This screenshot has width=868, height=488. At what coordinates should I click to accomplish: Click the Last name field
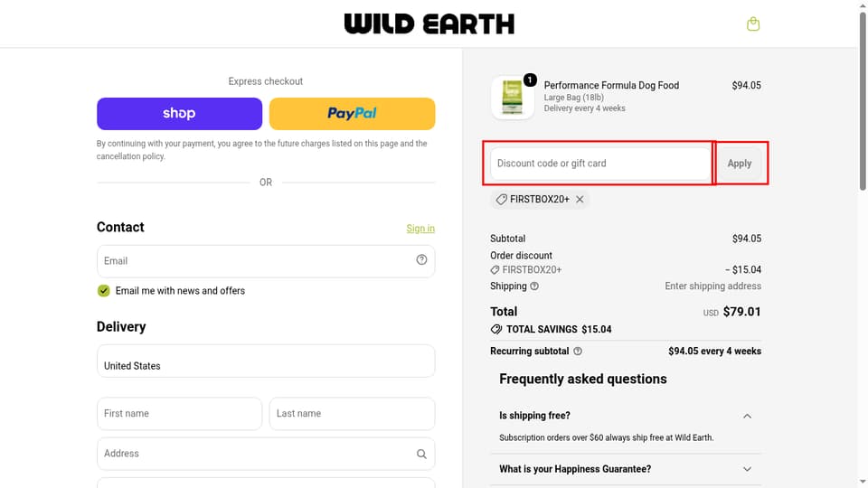(x=352, y=413)
